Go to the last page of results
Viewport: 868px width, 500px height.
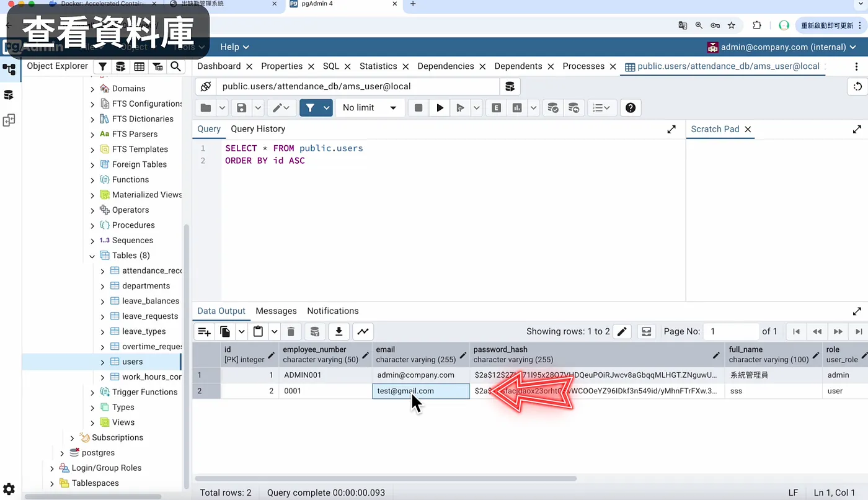tap(859, 332)
